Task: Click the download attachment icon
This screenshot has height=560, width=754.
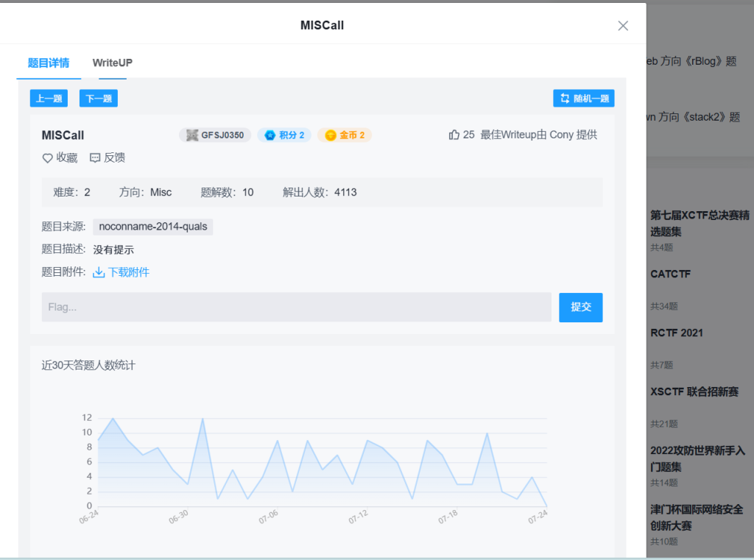Action: [99, 272]
